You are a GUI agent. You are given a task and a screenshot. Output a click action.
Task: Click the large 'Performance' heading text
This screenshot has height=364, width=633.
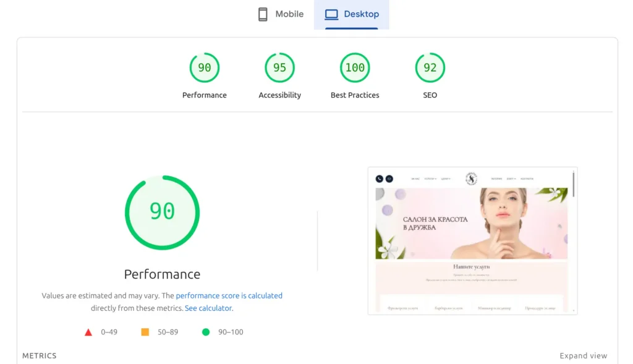tap(162, 274)
